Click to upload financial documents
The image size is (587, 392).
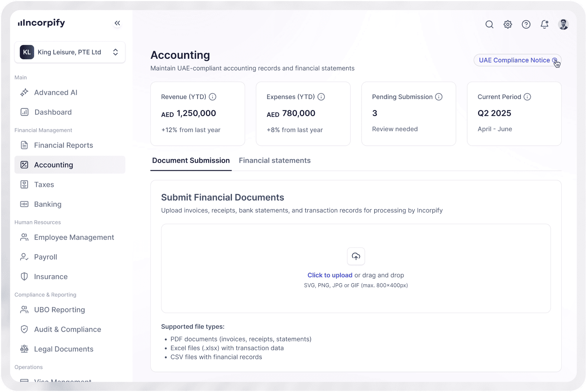[x=330, y=275]
